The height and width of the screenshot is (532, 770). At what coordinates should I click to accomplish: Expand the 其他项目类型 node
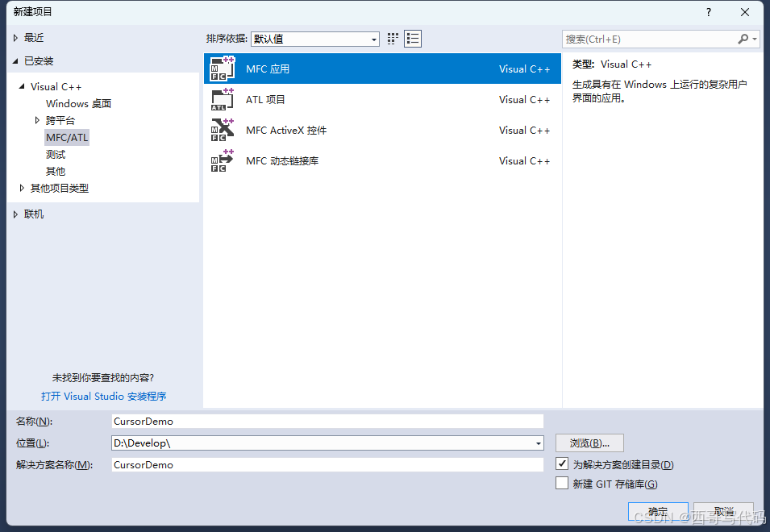click(x=22, y=188)
